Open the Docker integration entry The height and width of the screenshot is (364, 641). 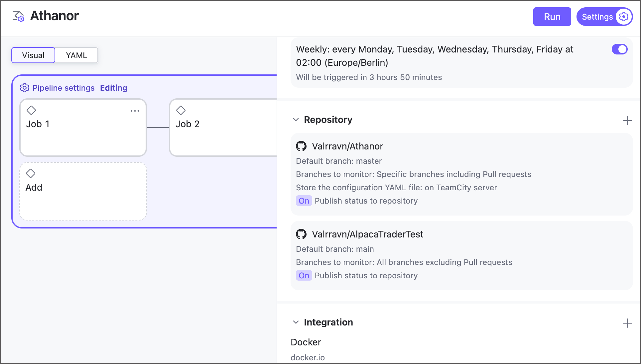click(x=306, y=342)
